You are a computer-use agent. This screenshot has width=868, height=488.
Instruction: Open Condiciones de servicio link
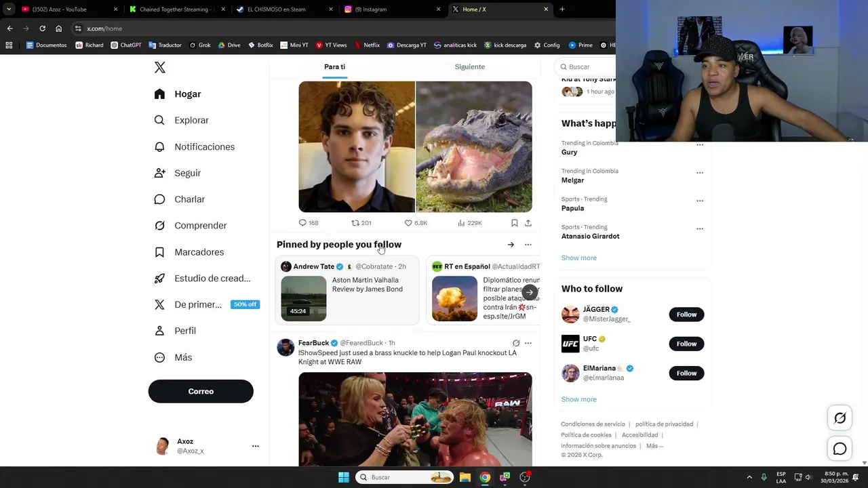click(x=593, y=424)
